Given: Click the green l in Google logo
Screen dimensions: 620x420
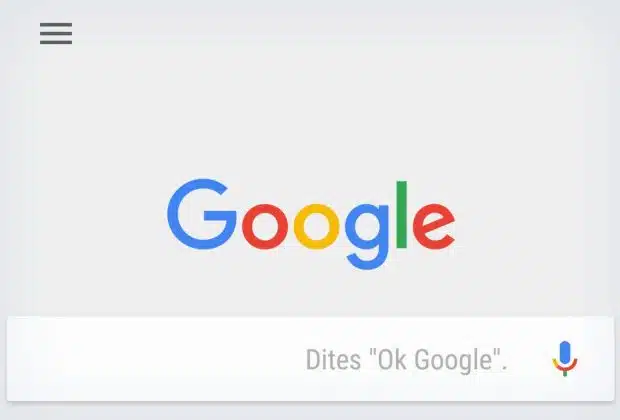Looking at the screenshot, I should pyautogui.click(x=402, y=214).
